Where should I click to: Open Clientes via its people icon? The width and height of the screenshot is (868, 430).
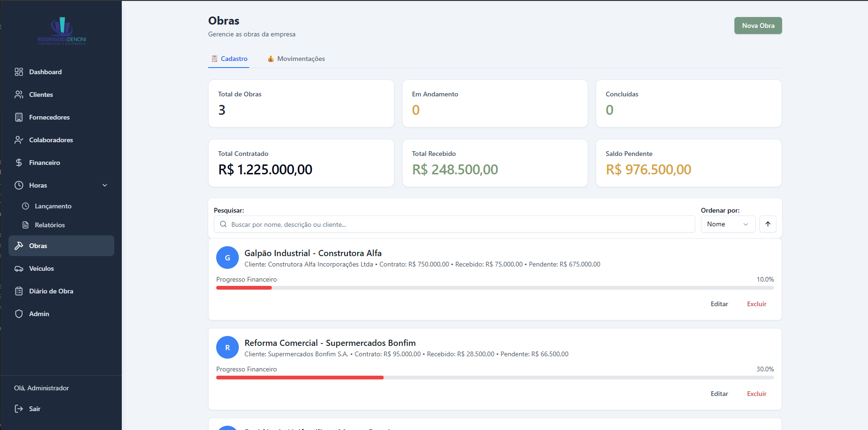(19, 95)
